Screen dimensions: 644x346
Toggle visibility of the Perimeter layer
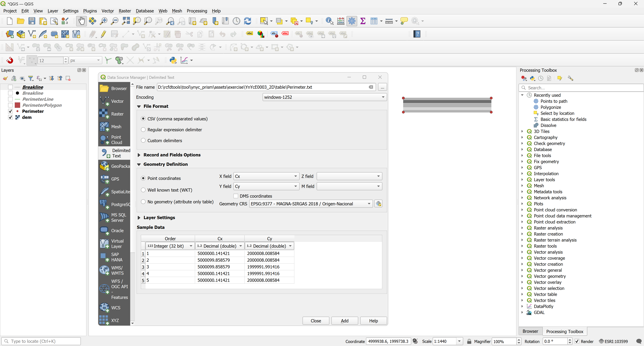(10, 111)
